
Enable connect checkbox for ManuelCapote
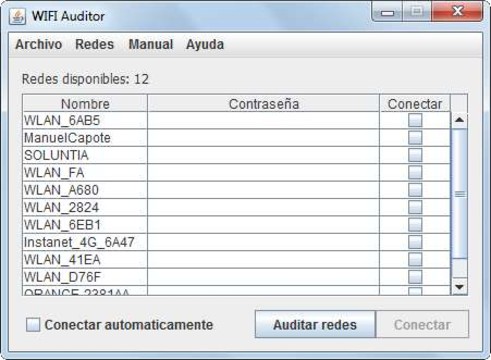[x=415, y=137]
